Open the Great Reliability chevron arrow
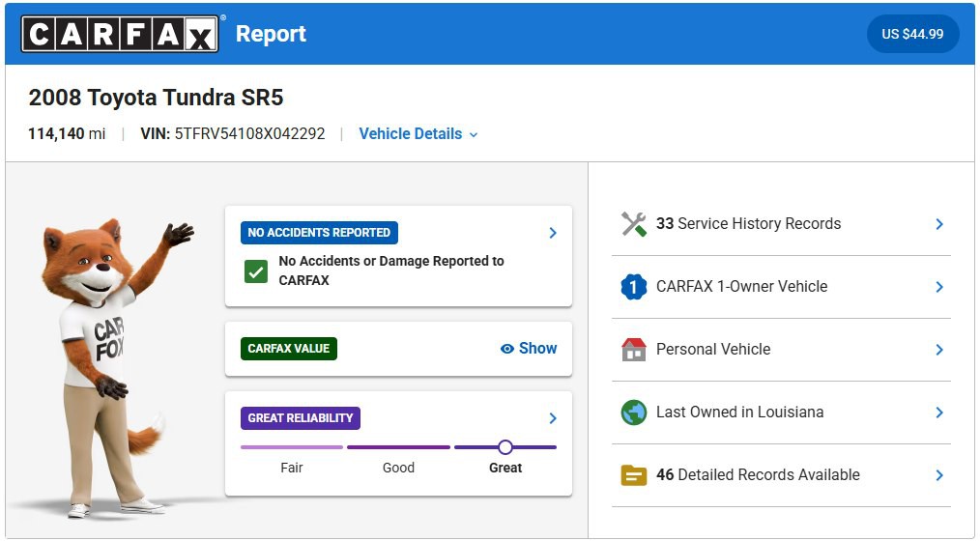 (553, 418)
